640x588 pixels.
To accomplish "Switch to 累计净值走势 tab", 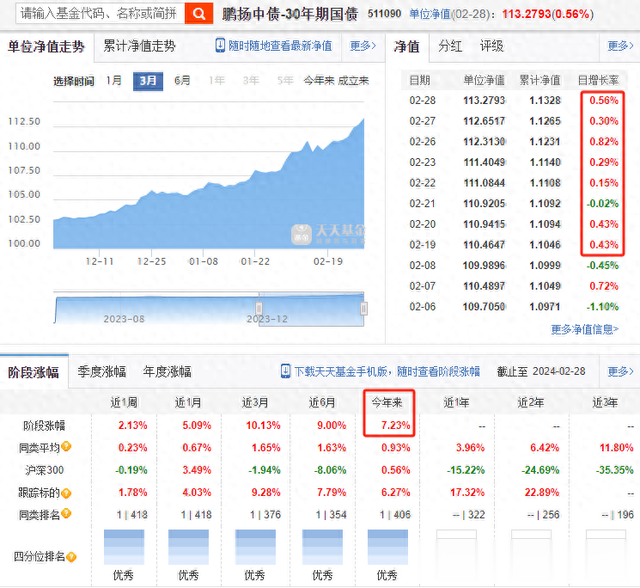I will point(139,46).
